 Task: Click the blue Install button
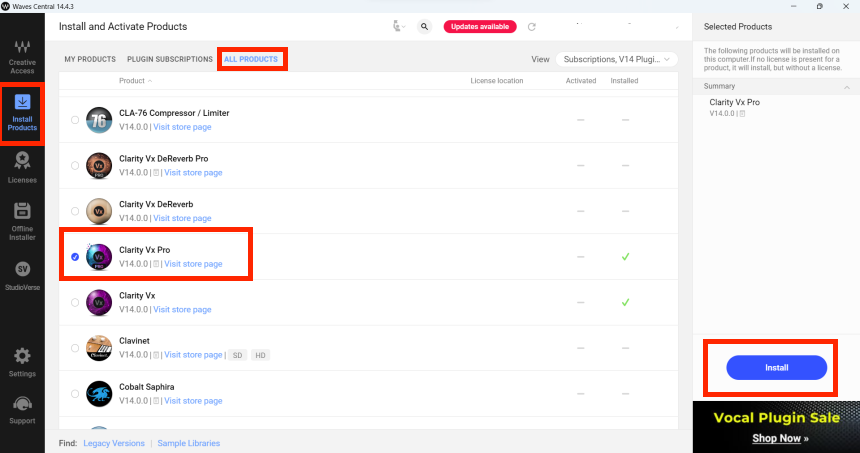777,367
